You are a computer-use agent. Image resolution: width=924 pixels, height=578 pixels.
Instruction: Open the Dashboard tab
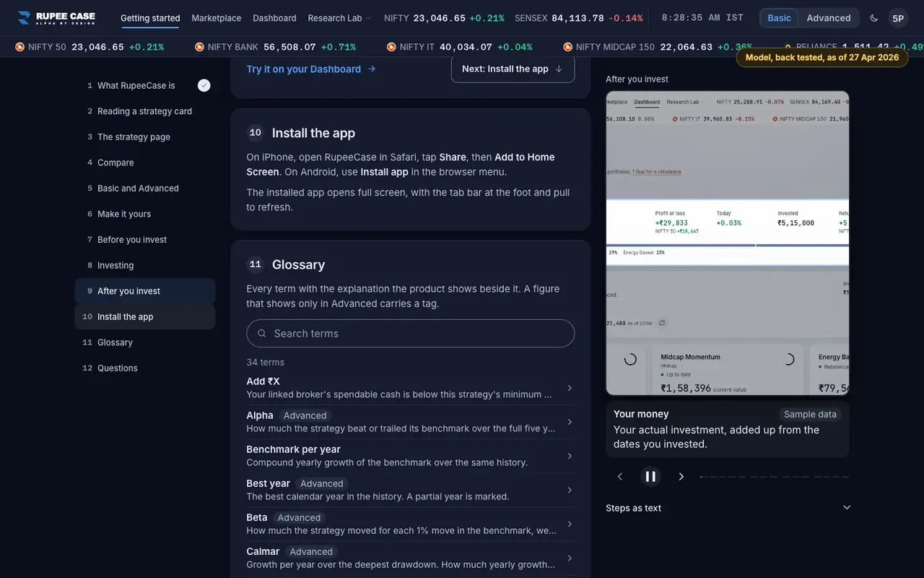pyautogui.click(x=274, y=18)
